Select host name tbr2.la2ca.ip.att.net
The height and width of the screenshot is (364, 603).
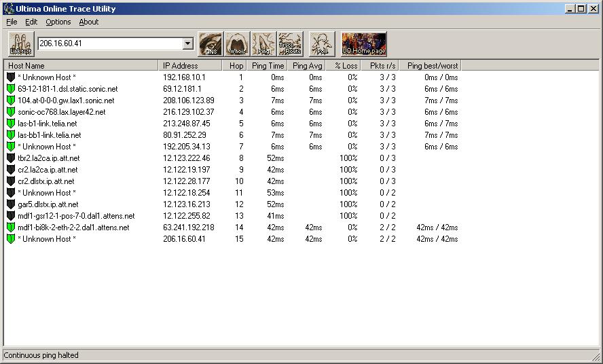click(x=49, y=158)
